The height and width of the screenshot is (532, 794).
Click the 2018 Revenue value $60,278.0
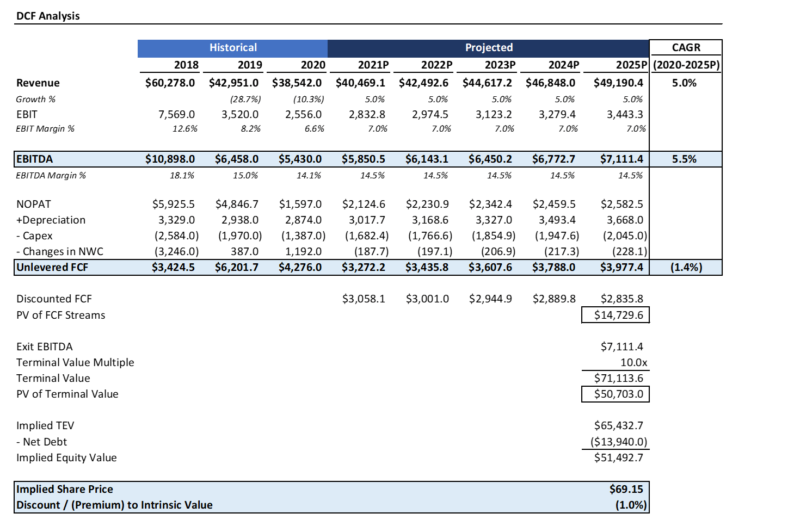(169, 83)
